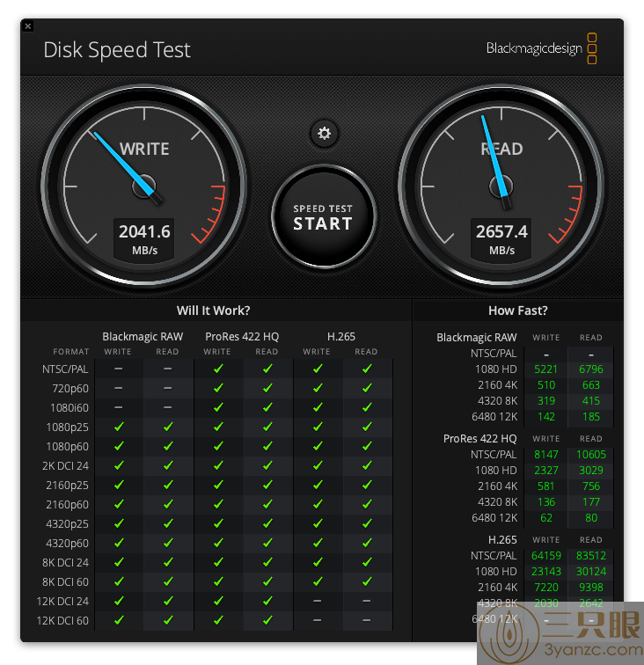Click Blackmagic RAW read checkmark for 2160p25

pyautogui.click(x=168, y=485)
